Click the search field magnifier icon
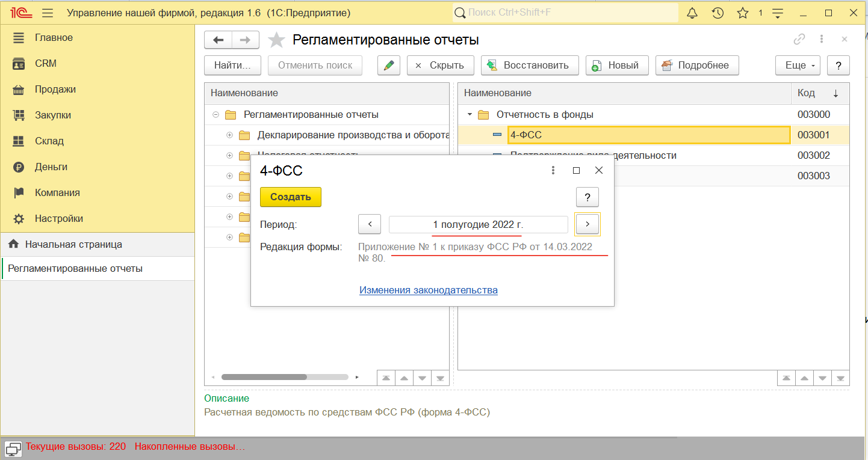The image size is (868, 460). pyautogui.click(x=460, y=13)
